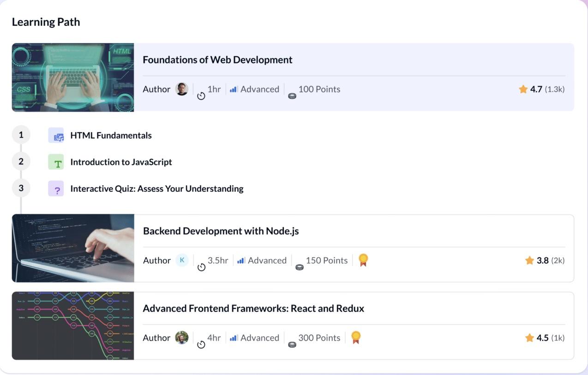Viewport: 588px width, 375px height.
Task: Open Advanced Frontend Frameworks: React and Redux
Action: click(x=253, y=308)
